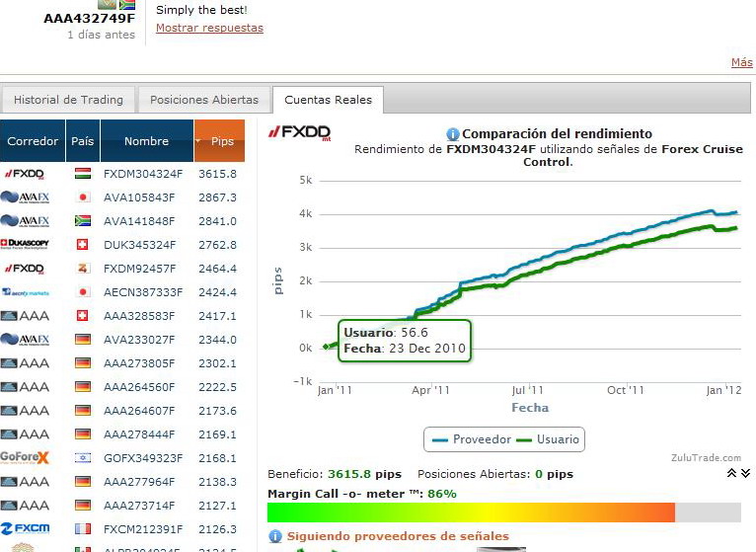The width and height of the screenshot is (756, 552).
Task: Collapse panel with double up arrows
Action: 732,473
